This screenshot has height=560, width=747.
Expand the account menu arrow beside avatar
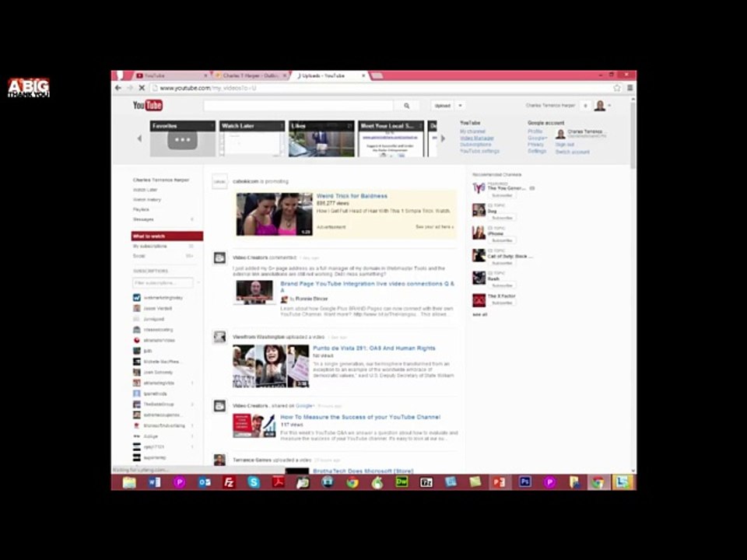[610, 106]
